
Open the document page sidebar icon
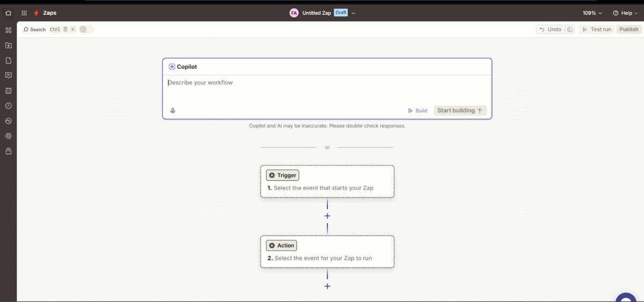[x=8, y=60]
